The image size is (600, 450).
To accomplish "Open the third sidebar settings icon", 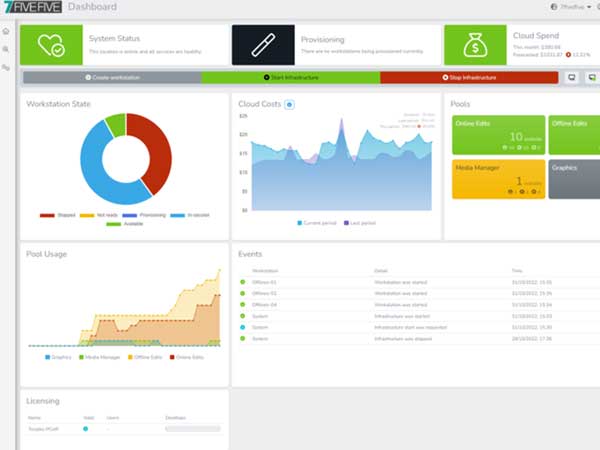I will coord(6,67).
